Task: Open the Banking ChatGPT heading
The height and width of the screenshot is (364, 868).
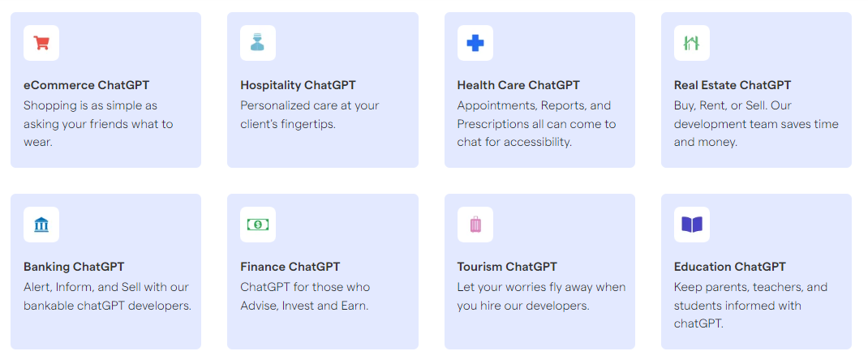Action: pos(74,267)
